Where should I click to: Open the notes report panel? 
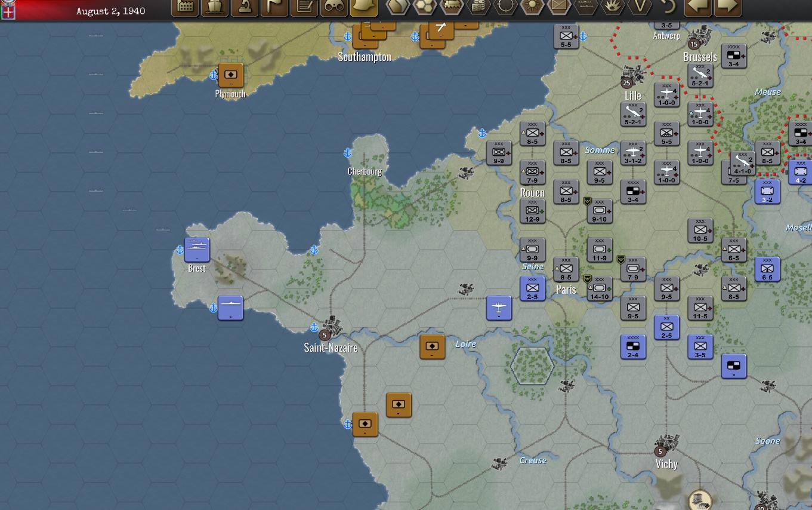click(304, 7)
